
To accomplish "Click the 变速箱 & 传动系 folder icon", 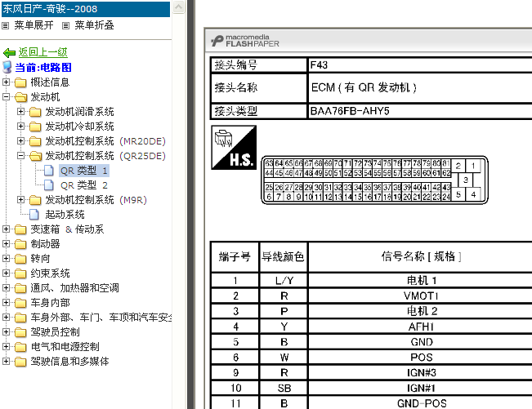I will click(20, 229).
